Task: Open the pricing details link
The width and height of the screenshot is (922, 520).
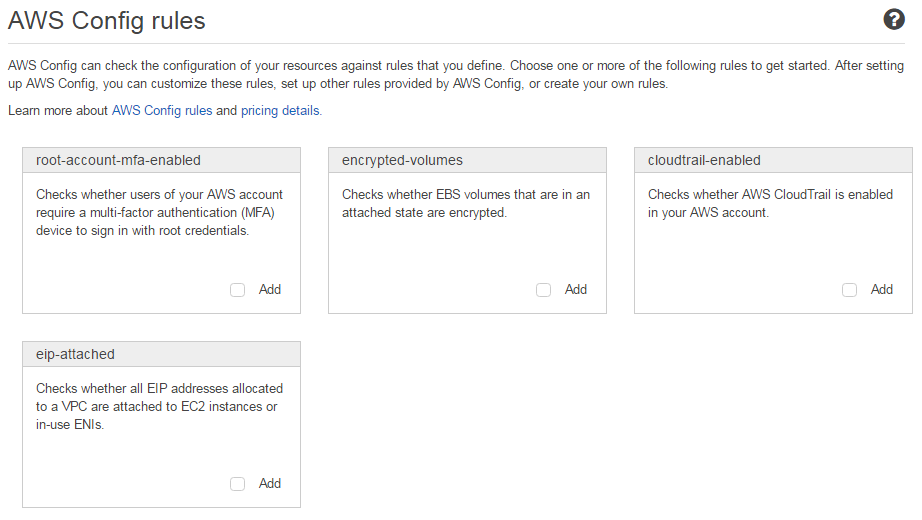Action: 280,111
